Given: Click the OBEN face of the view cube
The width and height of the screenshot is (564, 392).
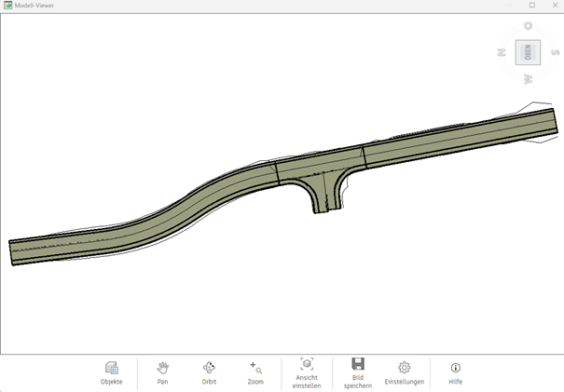Looking at the screenshot, I should (x=529, y=52).
